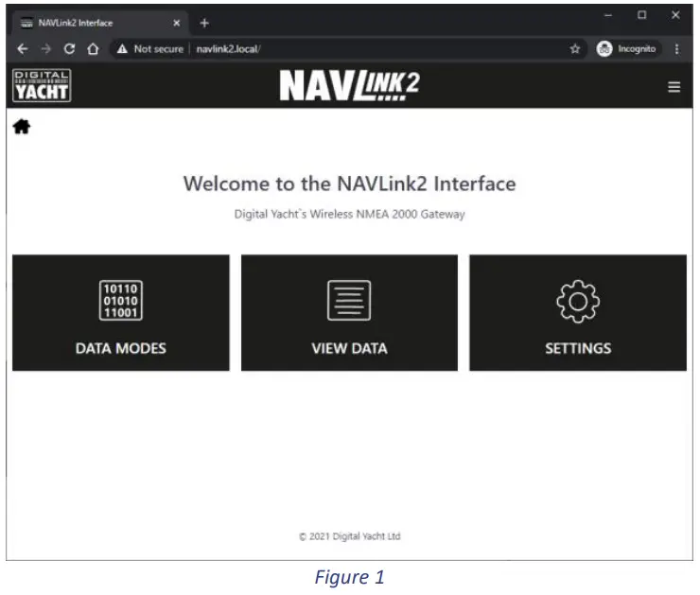700x595 pixels.
Task: Open the hamburger menu in NAVLink2 header
Action: (674, 87)
